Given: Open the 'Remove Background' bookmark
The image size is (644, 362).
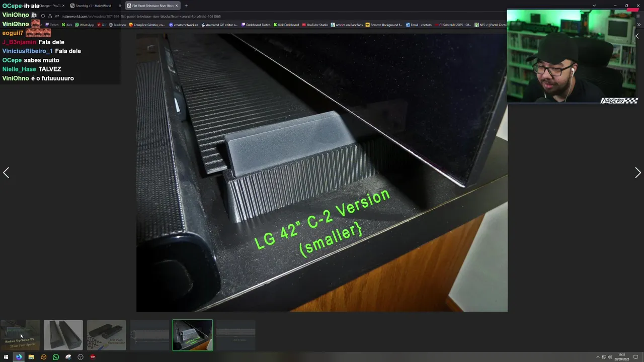Looking at the screenshot, I should pos(384,25).
